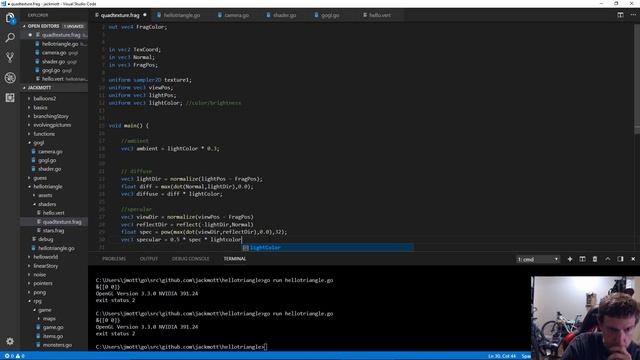Select hellotriangle.go in Open Editors list
This screenshot has width=640, height=360.
coord(60,44)
